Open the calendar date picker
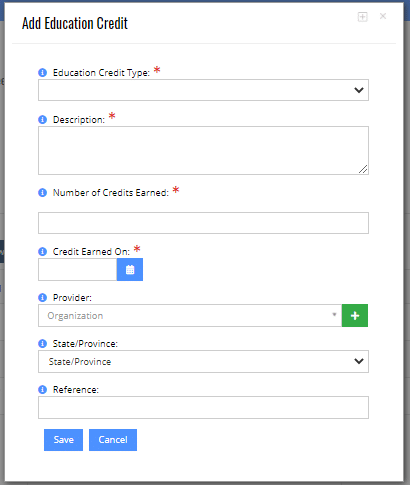This screenshot has width=410, height=485. point(130,270)
